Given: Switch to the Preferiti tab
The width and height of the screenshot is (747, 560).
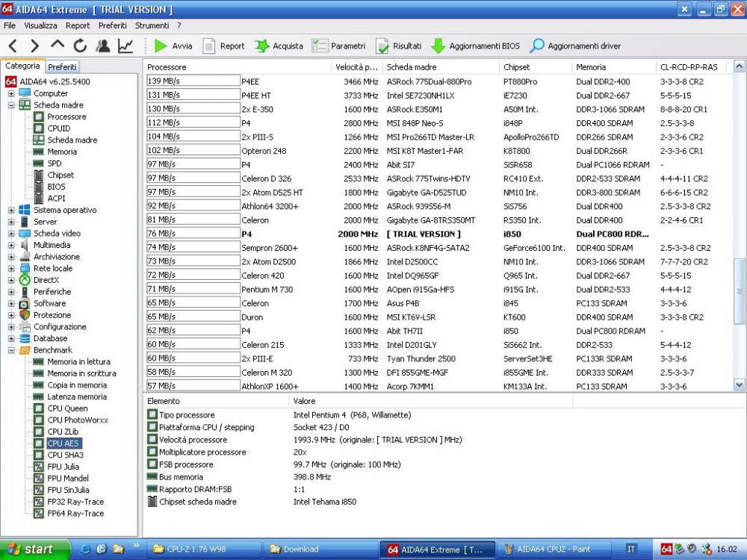Looking at the screenshot, I should coord(63,66).
